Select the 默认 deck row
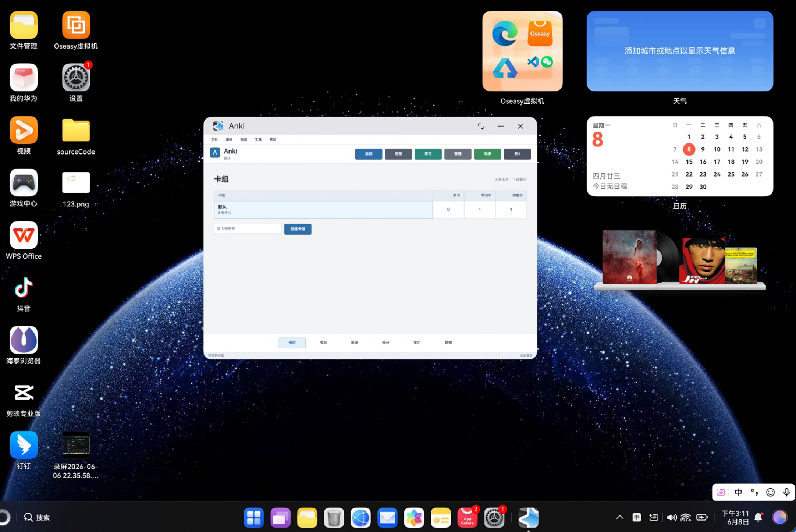Image resolution: width=796 pixels, height=532 pixels. [323, 209]
